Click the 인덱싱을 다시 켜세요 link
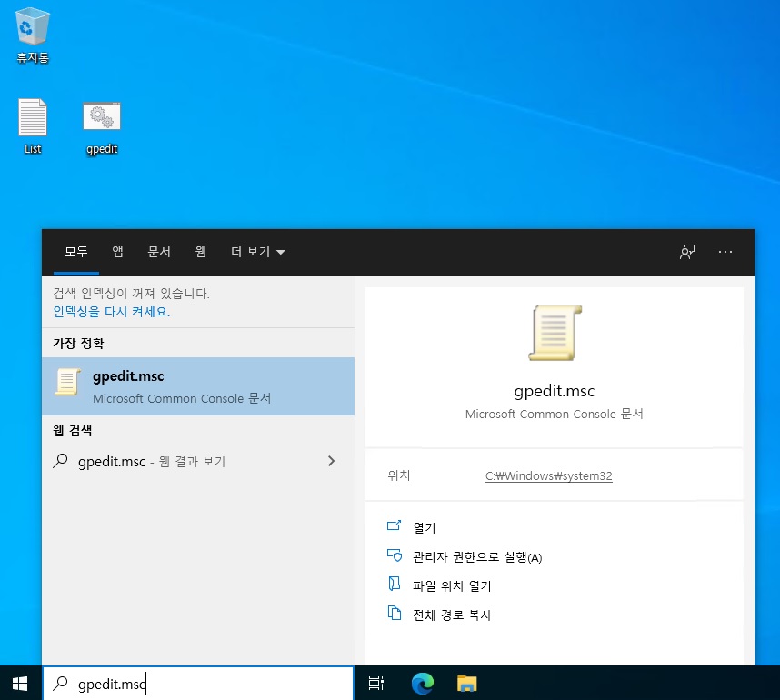 pyautogui.click(x=112, y=312)
